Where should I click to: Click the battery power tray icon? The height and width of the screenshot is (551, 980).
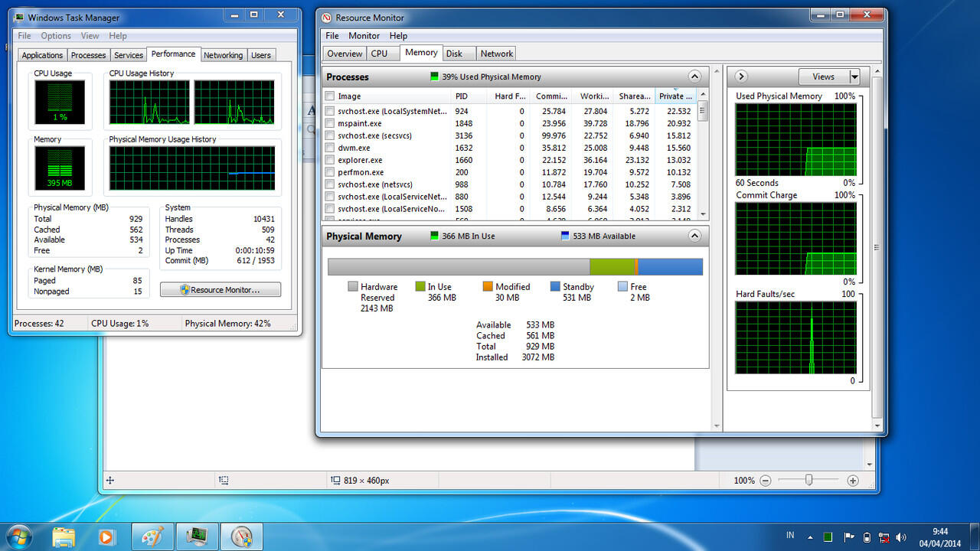867,537
